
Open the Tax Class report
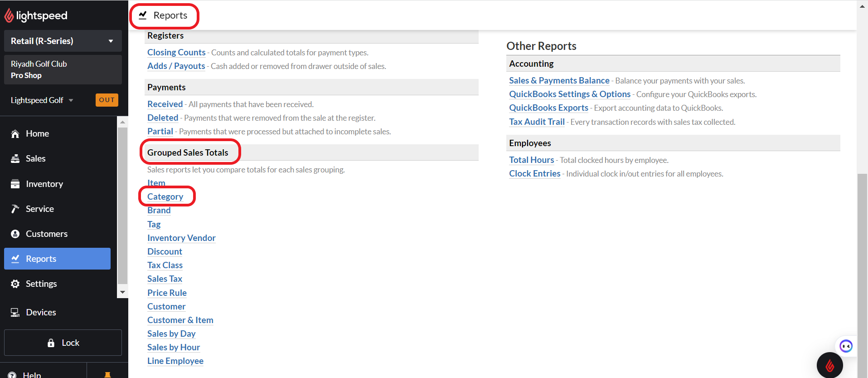(165, 265)
